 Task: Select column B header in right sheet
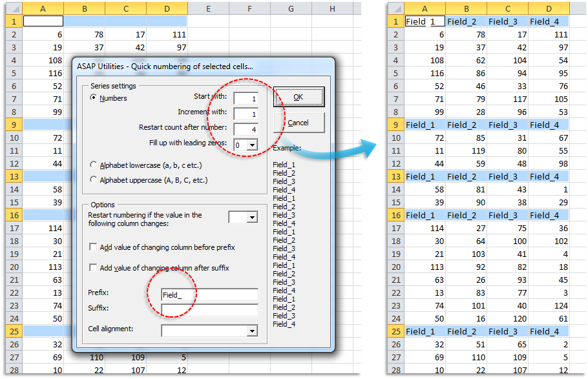pyautogui.click(x=466, y=8)
